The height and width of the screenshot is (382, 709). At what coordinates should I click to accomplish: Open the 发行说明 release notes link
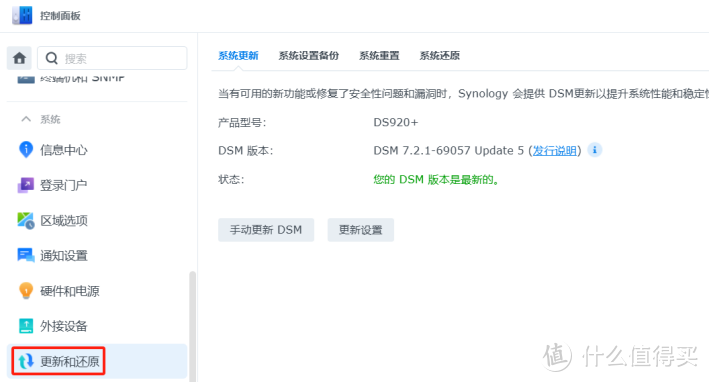555,151
